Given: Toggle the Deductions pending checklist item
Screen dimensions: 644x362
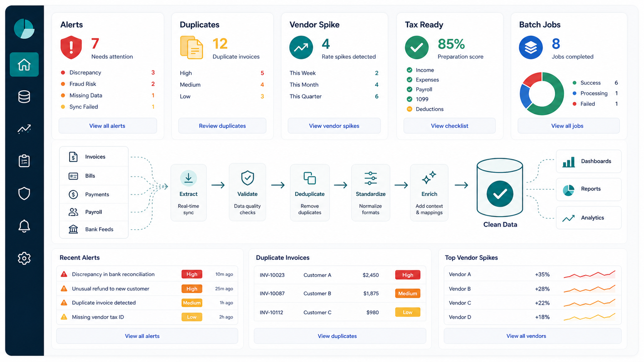Looking at the screenshot, I should tap(409, 109).
